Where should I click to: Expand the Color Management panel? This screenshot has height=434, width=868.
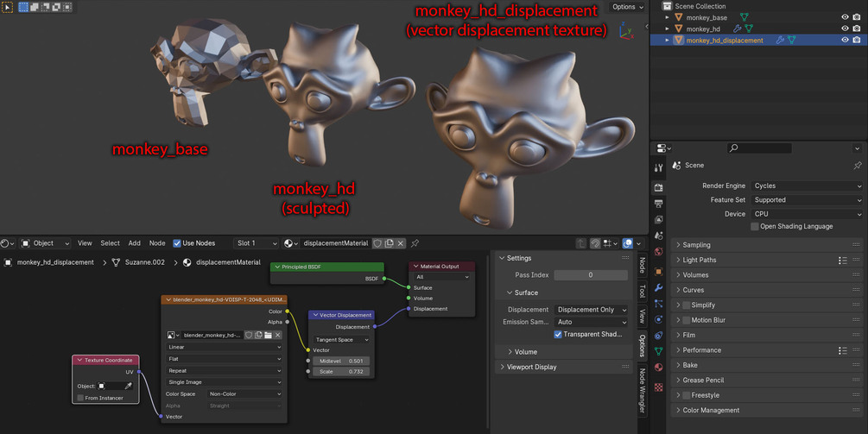pos(767,410)
